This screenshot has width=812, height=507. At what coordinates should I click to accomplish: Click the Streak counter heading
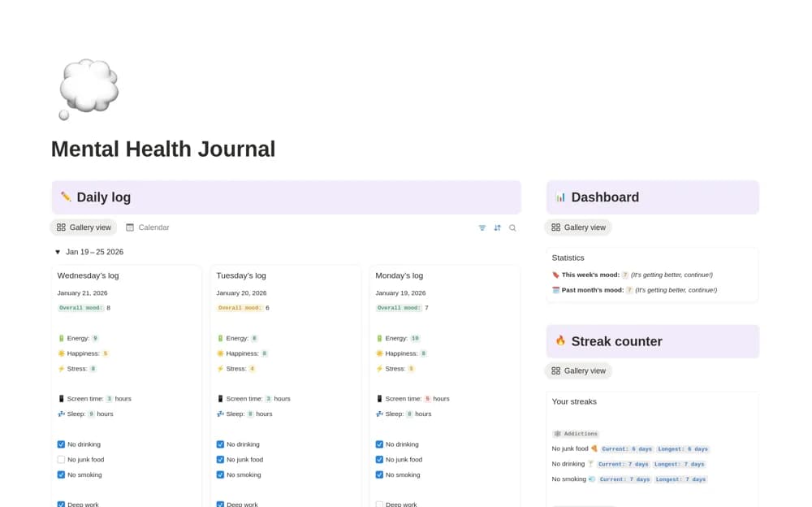617,341
